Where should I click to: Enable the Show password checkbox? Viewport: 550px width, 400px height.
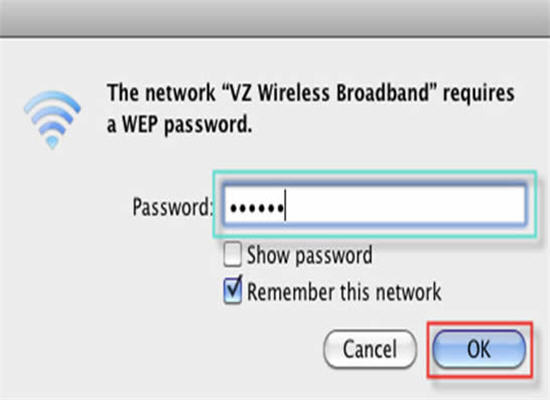[232, 254]
